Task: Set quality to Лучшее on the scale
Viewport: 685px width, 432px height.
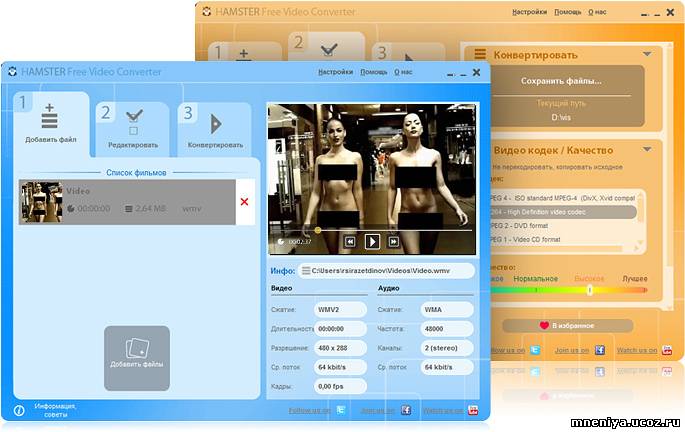Action: [635, 279]
